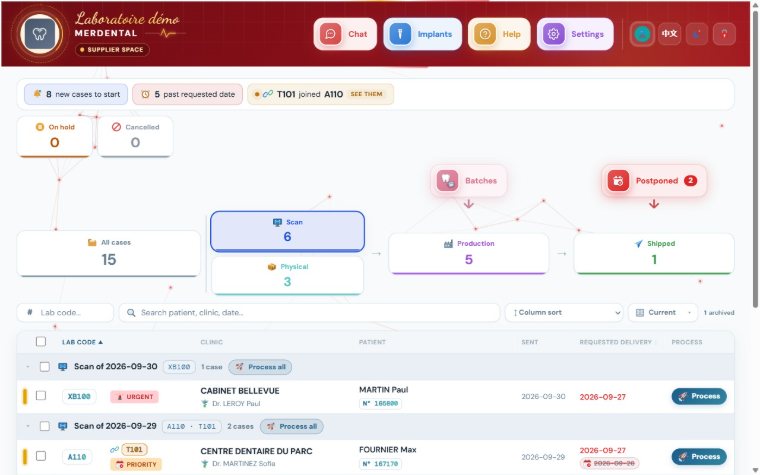760x475 pixels.
Task: Click the T101 linked case tag
Action: coord(134,449)
